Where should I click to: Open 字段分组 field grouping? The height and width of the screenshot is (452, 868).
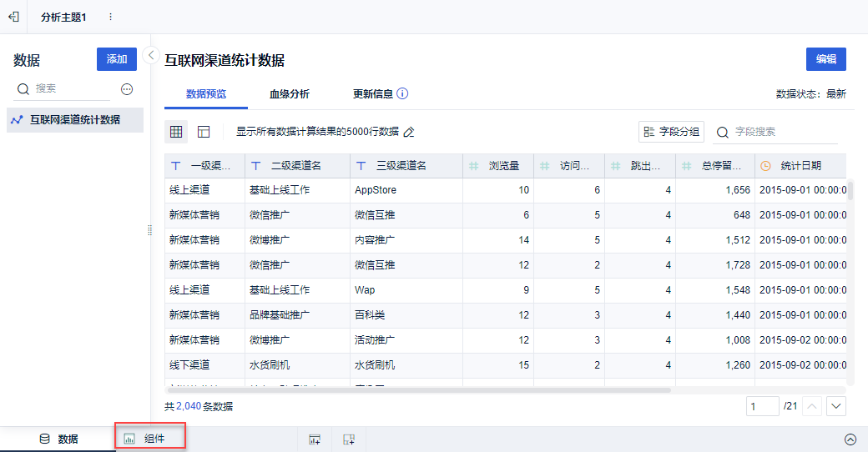pos(672,132)
